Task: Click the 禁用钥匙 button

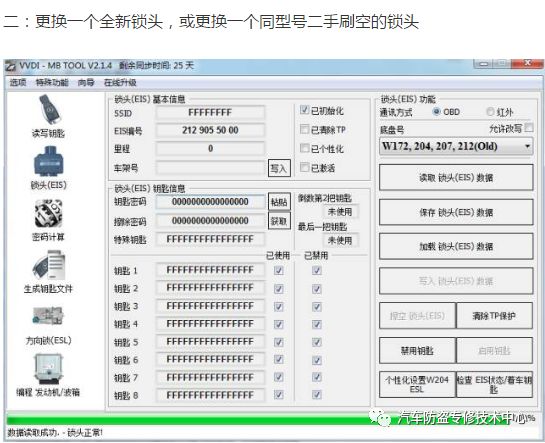Action: tap(417, 350)
